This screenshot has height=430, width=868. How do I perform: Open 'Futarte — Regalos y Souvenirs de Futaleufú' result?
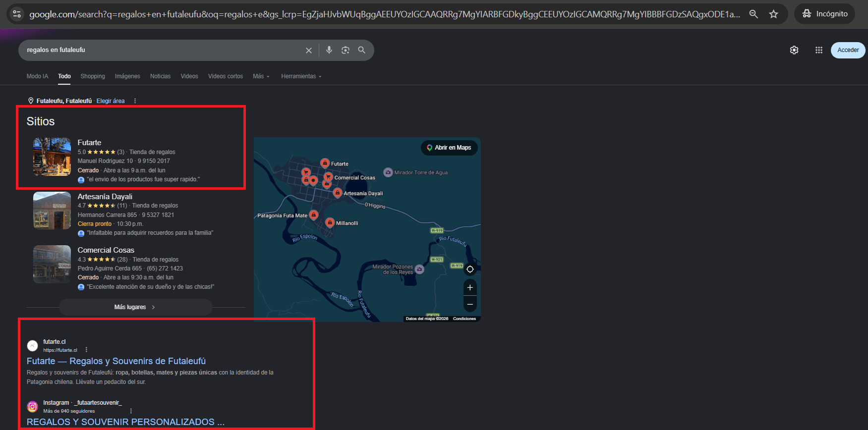[116, 361]
